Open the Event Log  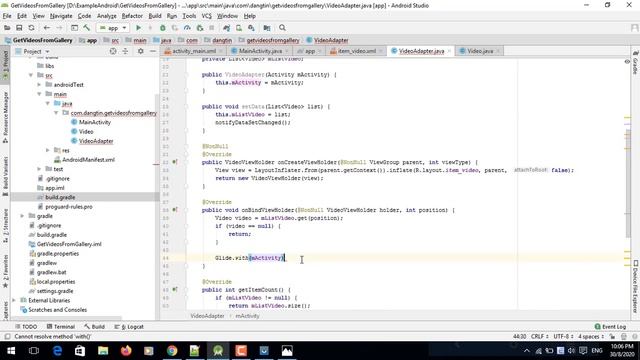(x=611, y=327)
